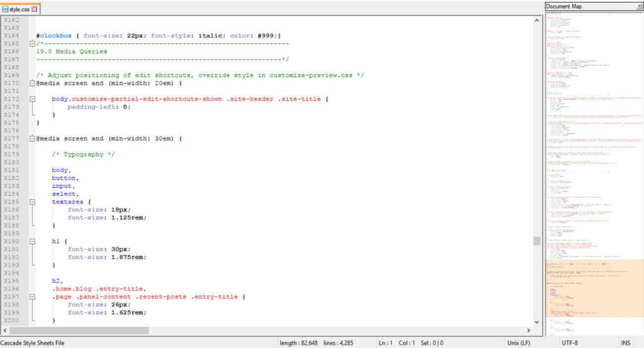Image resolution: width=644 pixels, height=348 pixels.
Task: Click the save icon on style.css tab
Action: pos(5,9)
